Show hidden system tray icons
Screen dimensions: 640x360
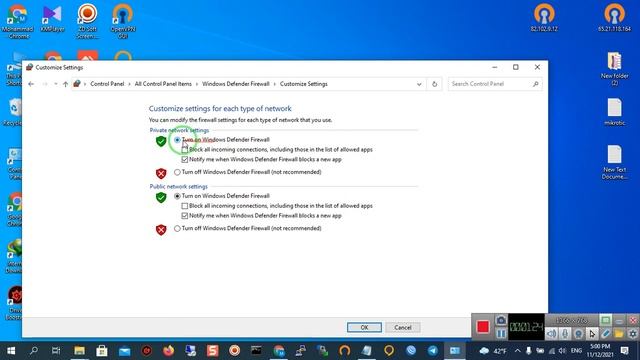tap(517, 351)
